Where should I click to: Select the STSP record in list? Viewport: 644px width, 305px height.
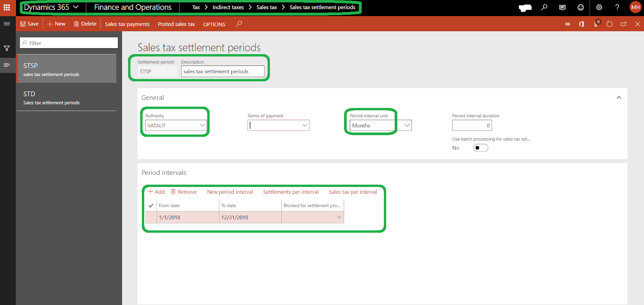66,69
